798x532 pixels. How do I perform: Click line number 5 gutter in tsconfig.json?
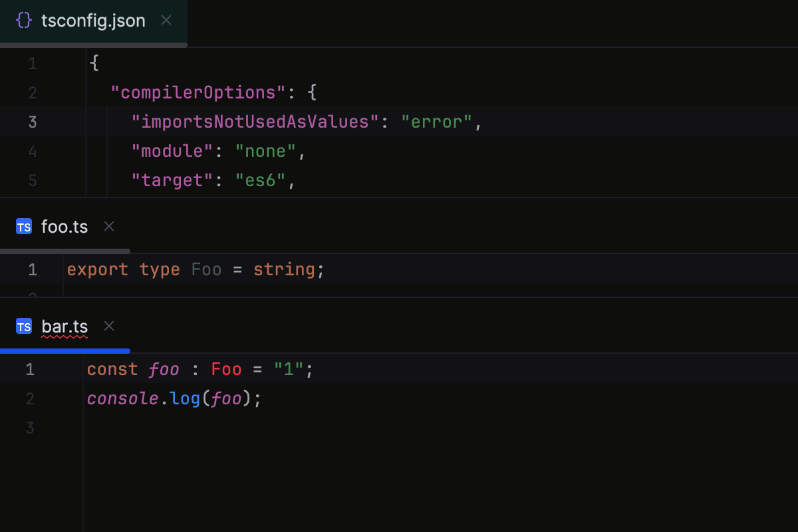click(x=32, y=180)
